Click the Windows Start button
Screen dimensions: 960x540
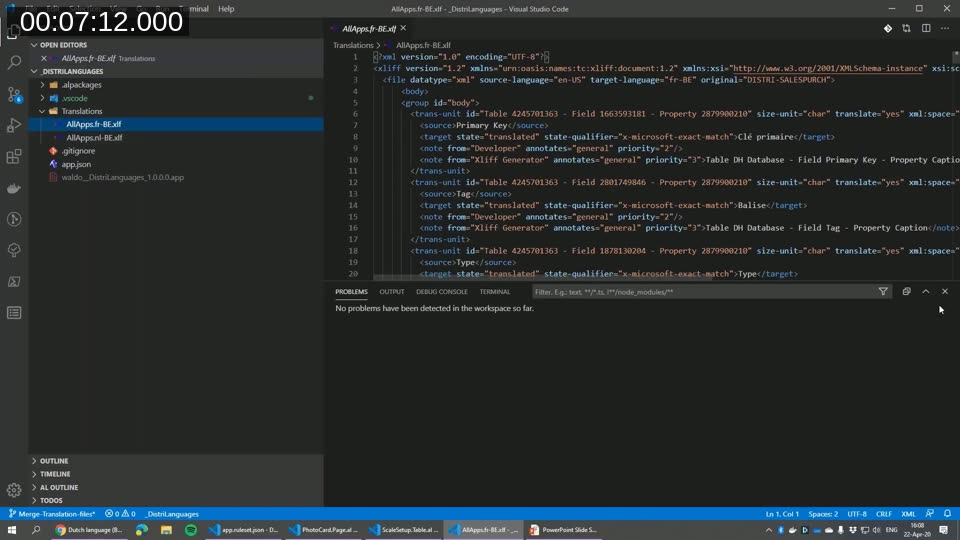pyautogui.click(x=12, y=530)
